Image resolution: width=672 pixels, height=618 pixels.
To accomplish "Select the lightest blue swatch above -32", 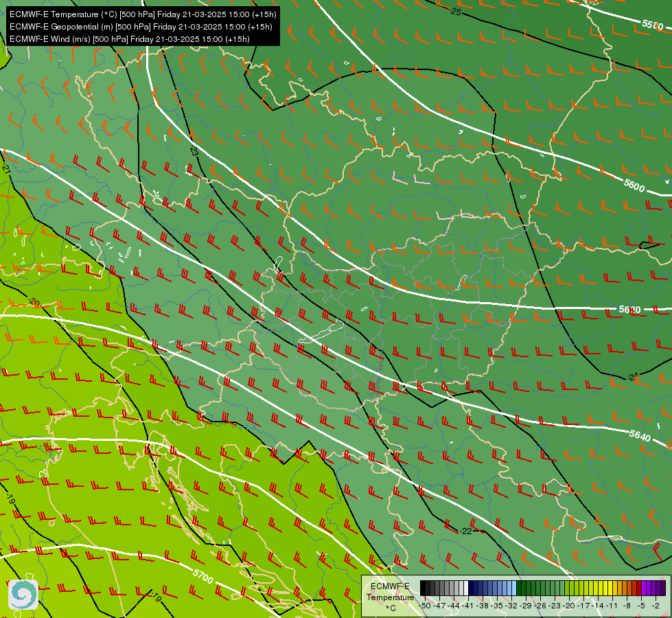I will (514, 588).
